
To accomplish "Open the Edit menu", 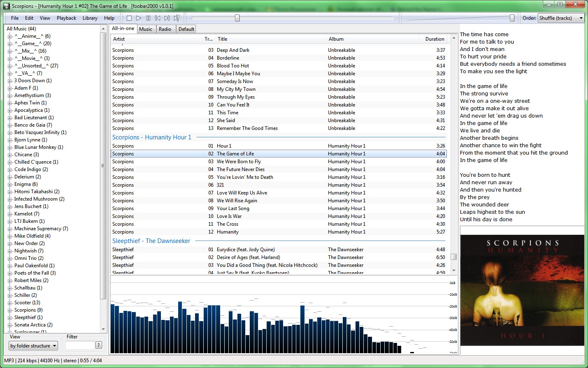I will (x=29, y=18).
